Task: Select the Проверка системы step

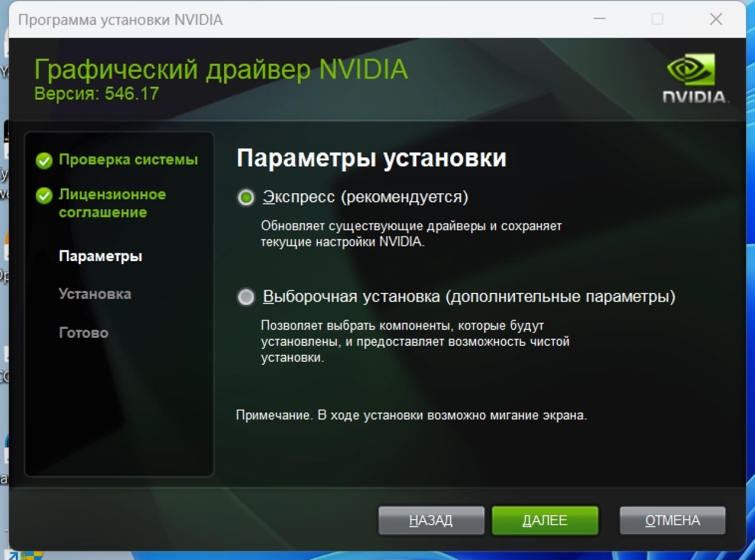Action: click(x=128, y=160)
